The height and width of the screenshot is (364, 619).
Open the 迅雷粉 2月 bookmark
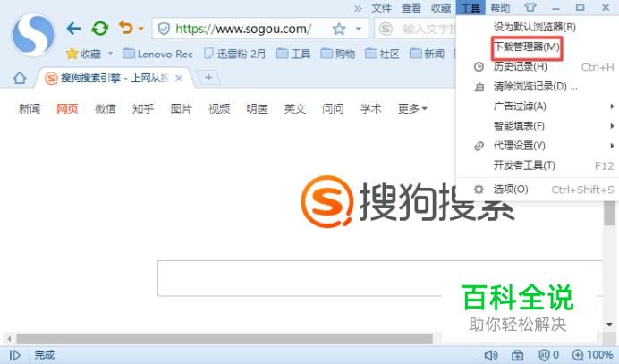[x=235, y=54]
